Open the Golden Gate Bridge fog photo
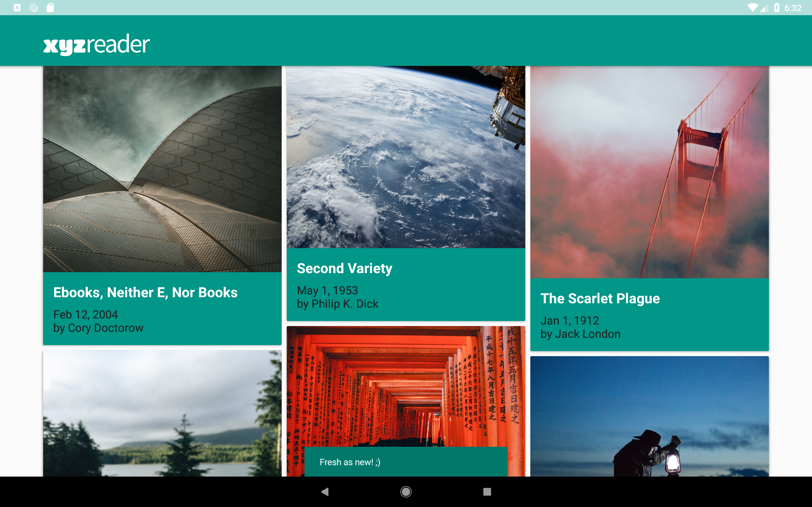812x507 pixels. click(649, 172)
